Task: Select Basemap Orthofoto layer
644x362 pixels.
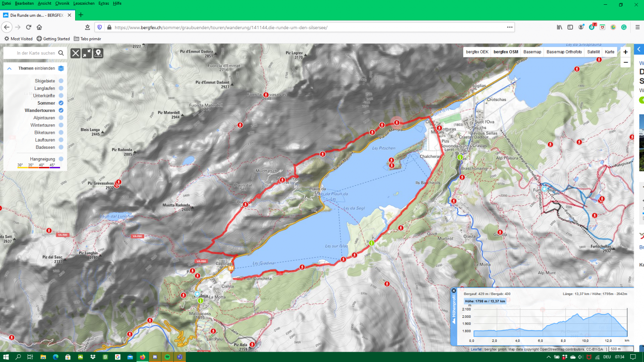Action: (x=564, y=52)
